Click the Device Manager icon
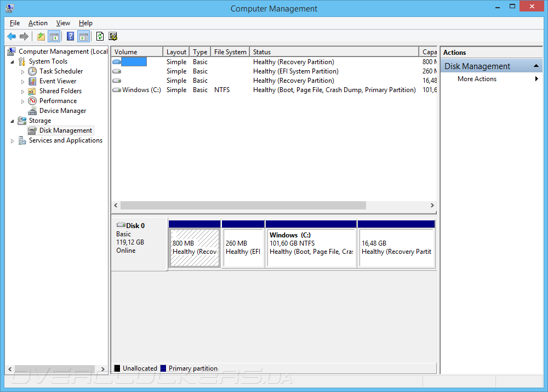The image size is (548, 392). point(32,111)
